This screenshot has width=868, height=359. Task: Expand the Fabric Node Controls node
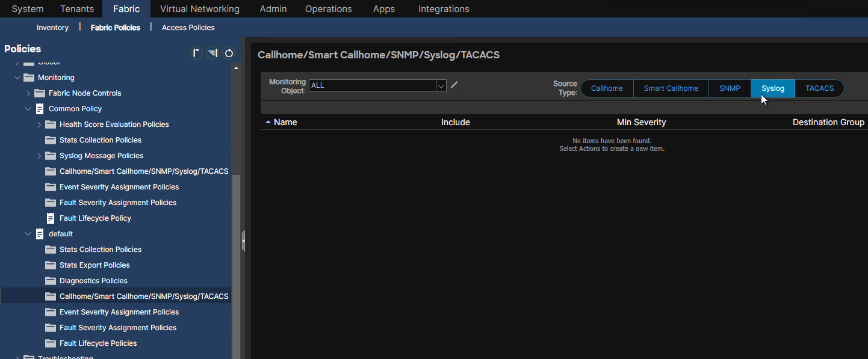(28, 93)
